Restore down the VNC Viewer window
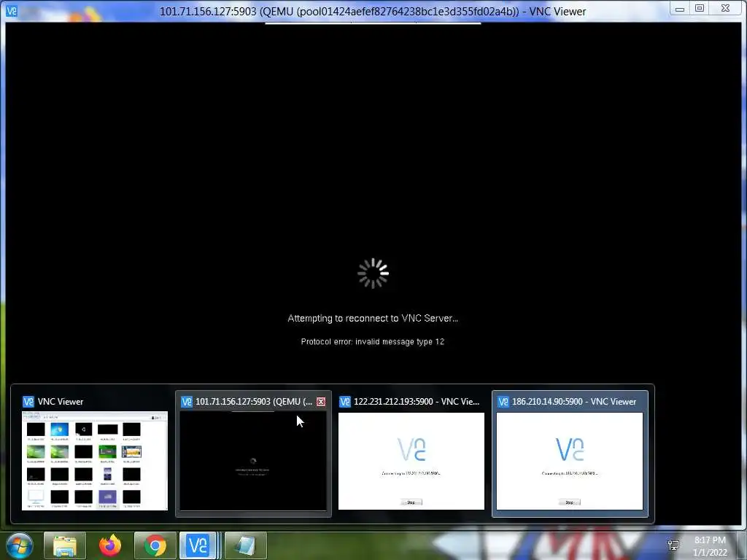This screenshot has width=747, height=560. click(700, 9)
